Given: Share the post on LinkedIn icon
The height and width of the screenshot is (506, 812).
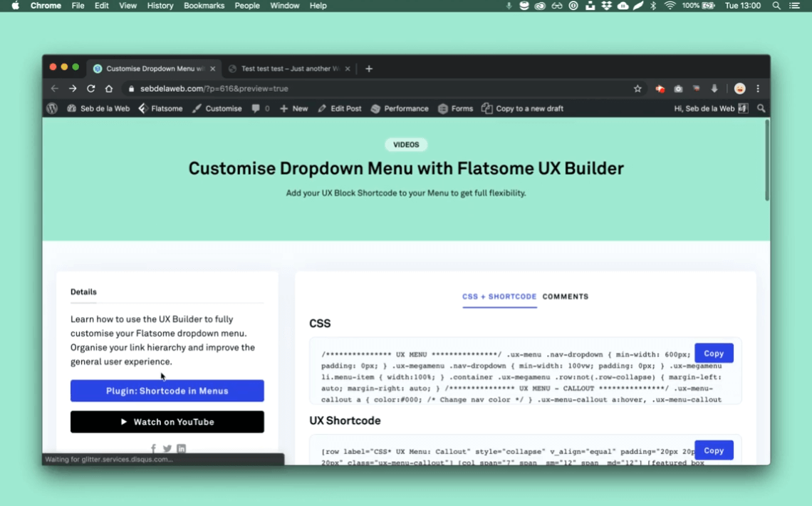Looking at the screenshot, I should pos(182,448).
